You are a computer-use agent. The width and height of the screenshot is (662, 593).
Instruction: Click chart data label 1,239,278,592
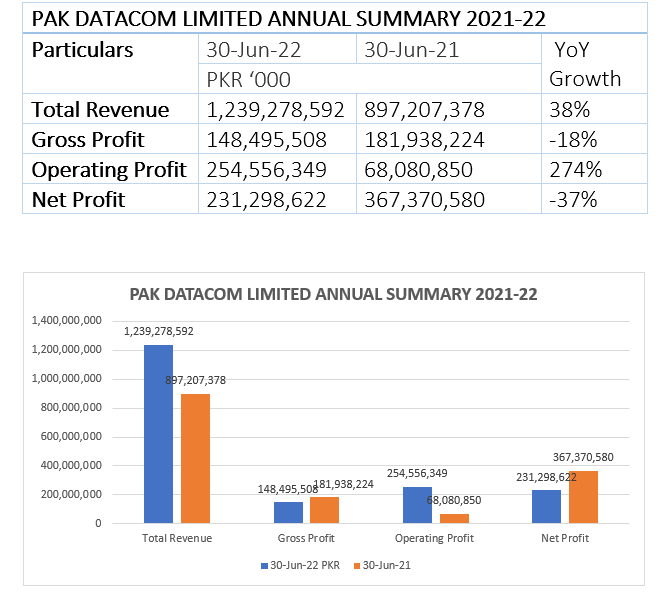point(158,331)
